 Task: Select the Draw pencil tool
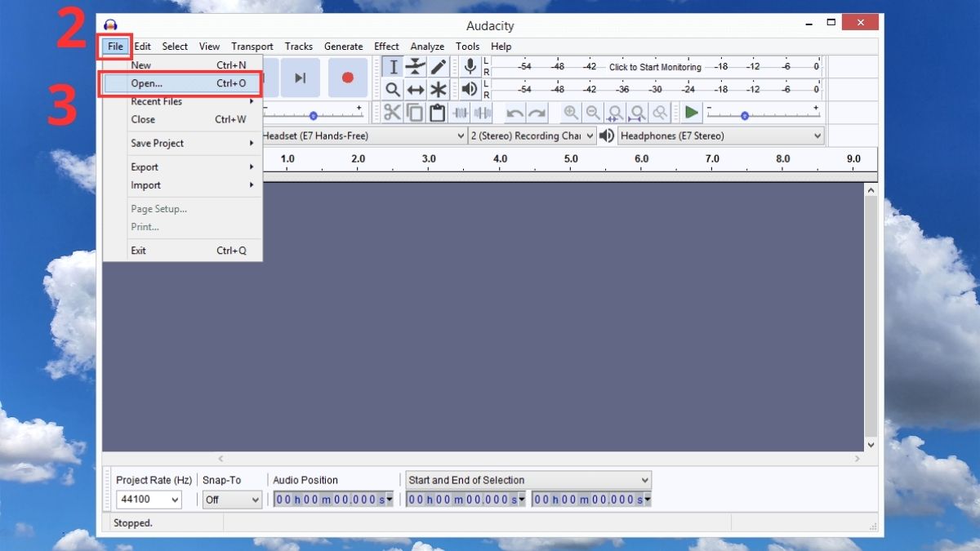[x=439, y=67]
